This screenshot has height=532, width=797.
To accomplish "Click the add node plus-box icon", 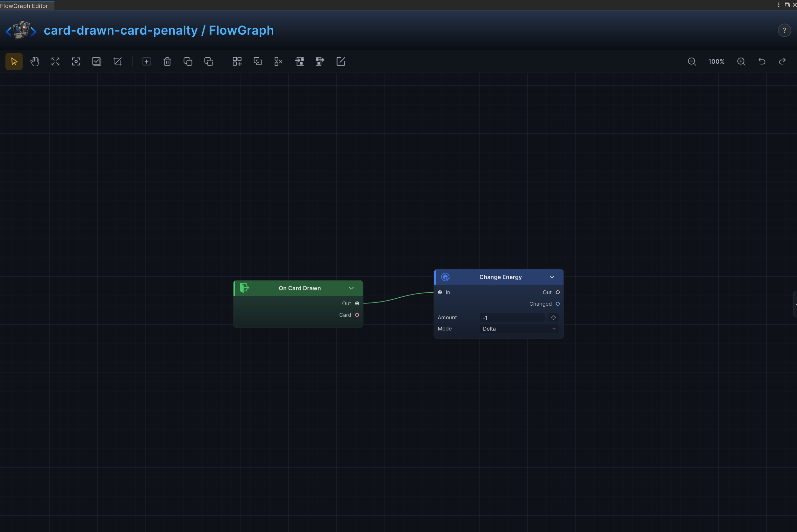I will pos(146,61).
